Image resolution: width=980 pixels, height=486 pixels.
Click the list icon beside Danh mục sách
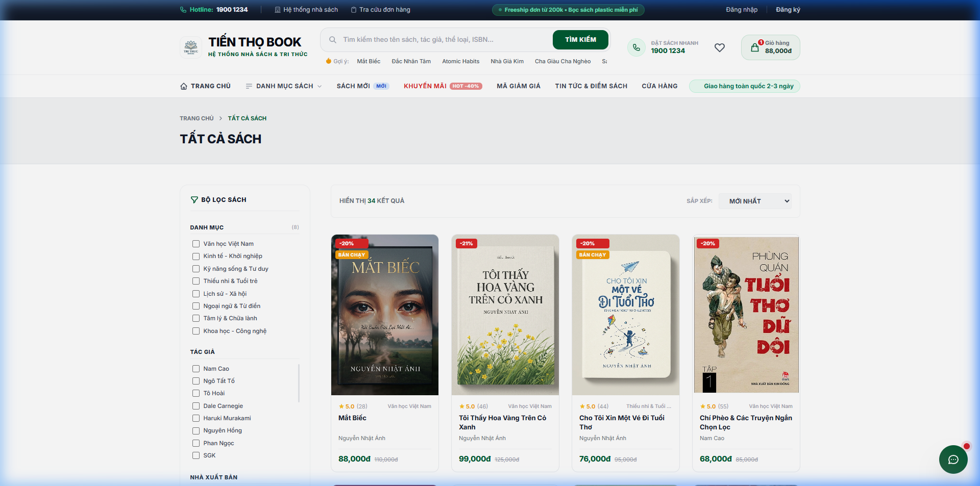pos(249,86)
